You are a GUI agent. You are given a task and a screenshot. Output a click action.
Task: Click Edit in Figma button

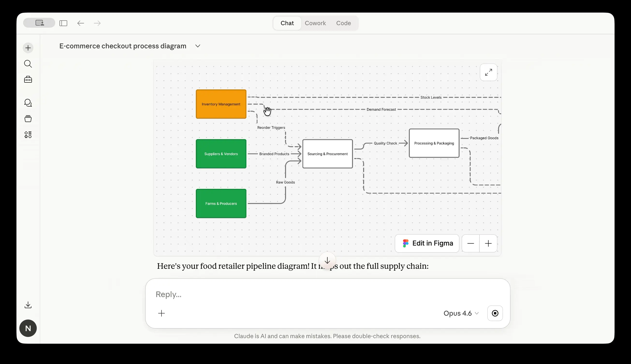click(427, 243)
